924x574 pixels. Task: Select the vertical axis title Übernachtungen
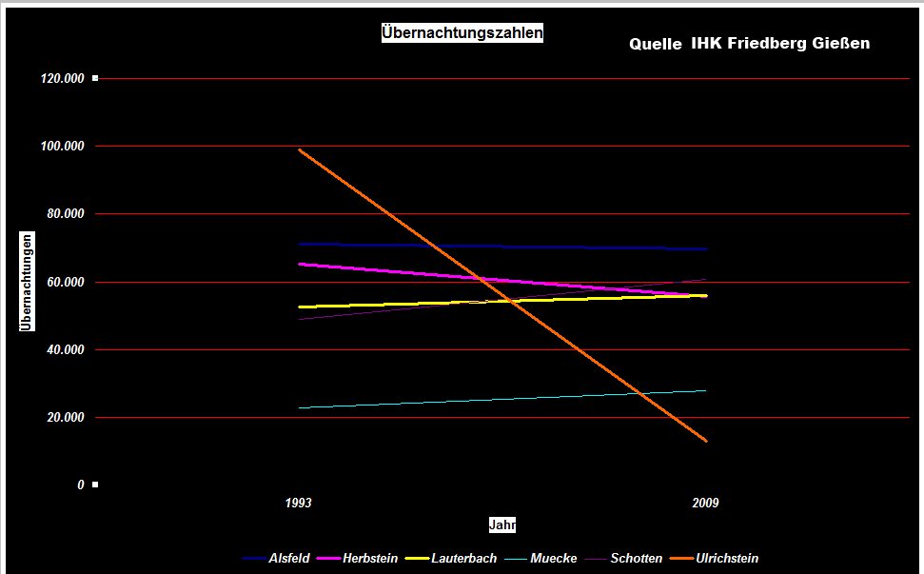pos(28,282)
